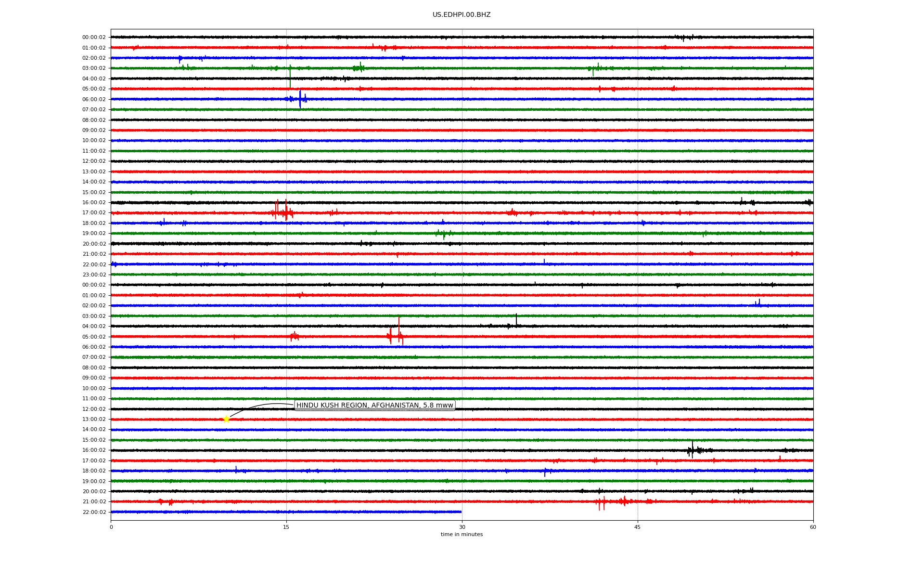Click the US.EDHPI.00.BHZ plot title

461,15
